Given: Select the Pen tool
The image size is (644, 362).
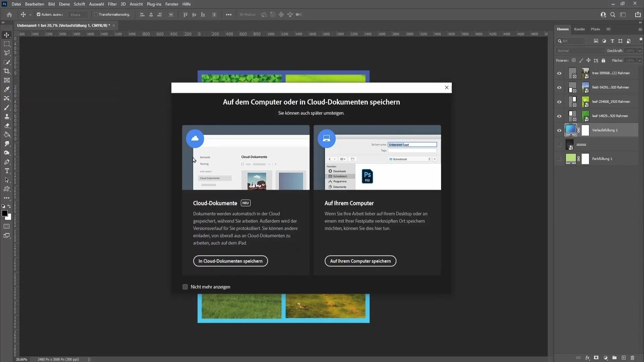Looking at the screenshot, I should pos(7,162).
